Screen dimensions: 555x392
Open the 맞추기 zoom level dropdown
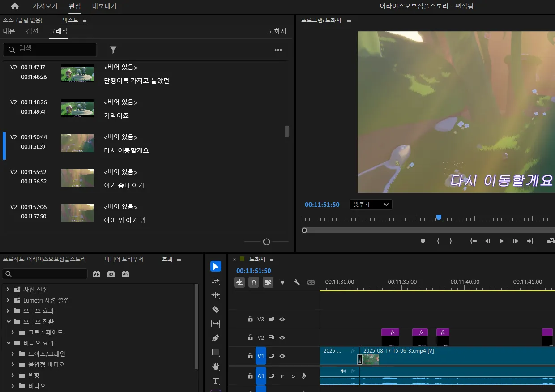pyautogui.click(x=370, y=205)
